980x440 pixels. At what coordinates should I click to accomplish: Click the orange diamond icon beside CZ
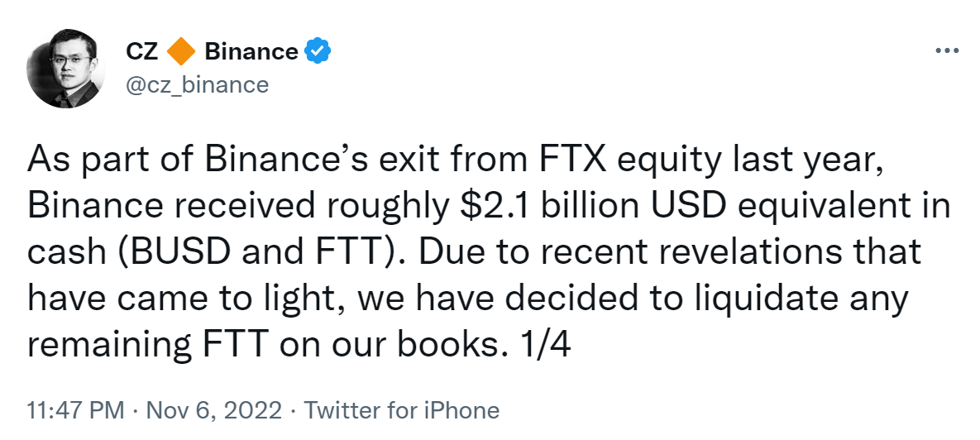[181, 51]
